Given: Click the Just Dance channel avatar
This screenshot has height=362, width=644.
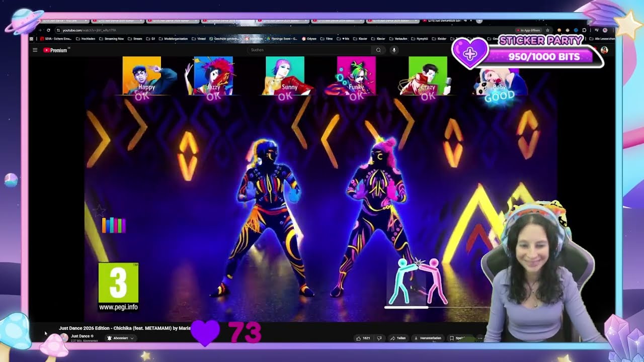Looking at the screenshot, I should (x=64, y=337).
